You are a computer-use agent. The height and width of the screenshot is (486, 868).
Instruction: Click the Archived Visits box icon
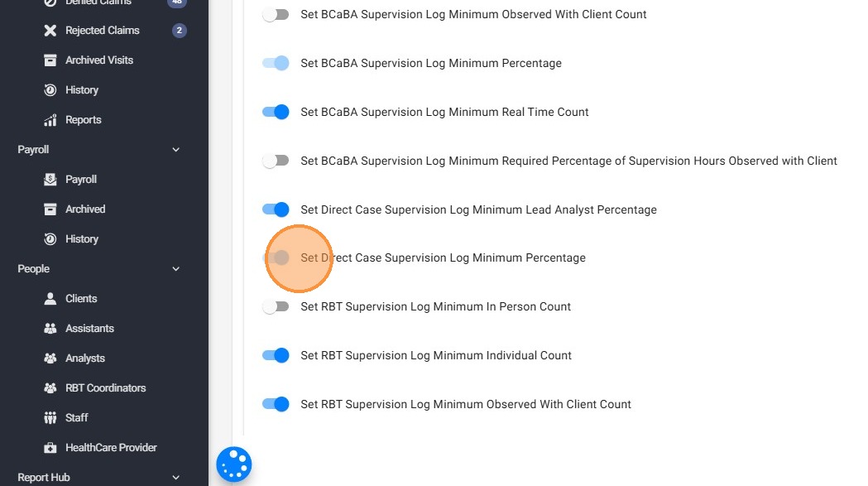click(50, 60)
